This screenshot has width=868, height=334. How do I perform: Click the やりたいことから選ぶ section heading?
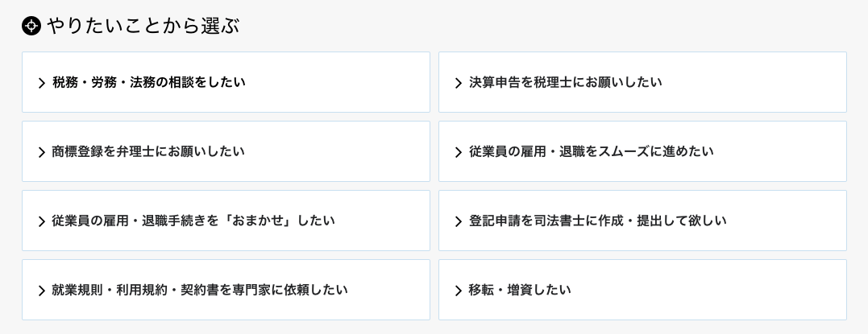point(143,27)
